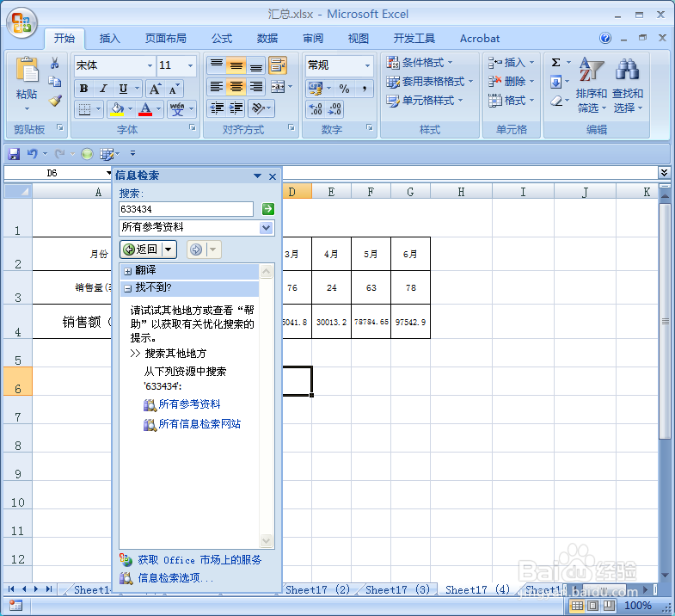Expand the 翻译 section
Screen dimensions: 675x616
128,271
